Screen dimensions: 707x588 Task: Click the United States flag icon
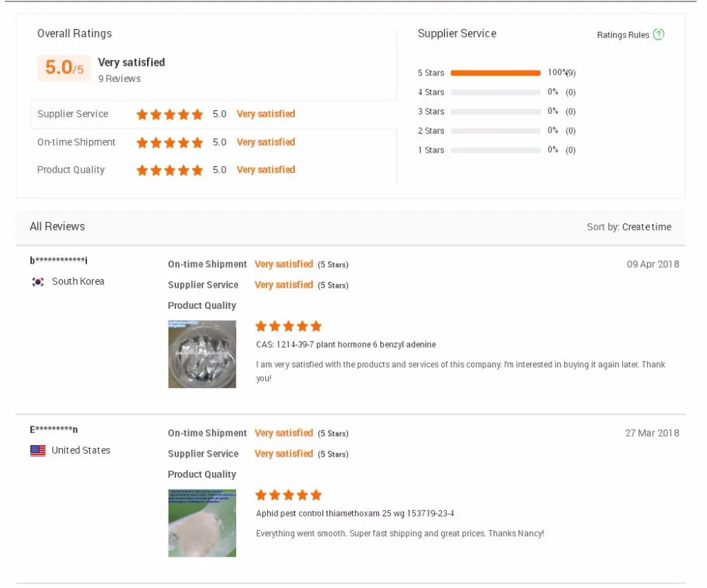(38, 451)
